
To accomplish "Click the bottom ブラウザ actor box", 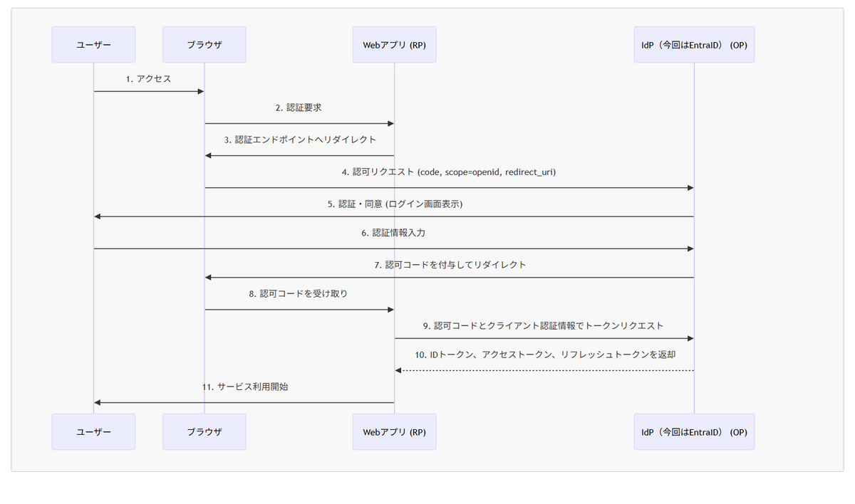I will click(204, 431).
